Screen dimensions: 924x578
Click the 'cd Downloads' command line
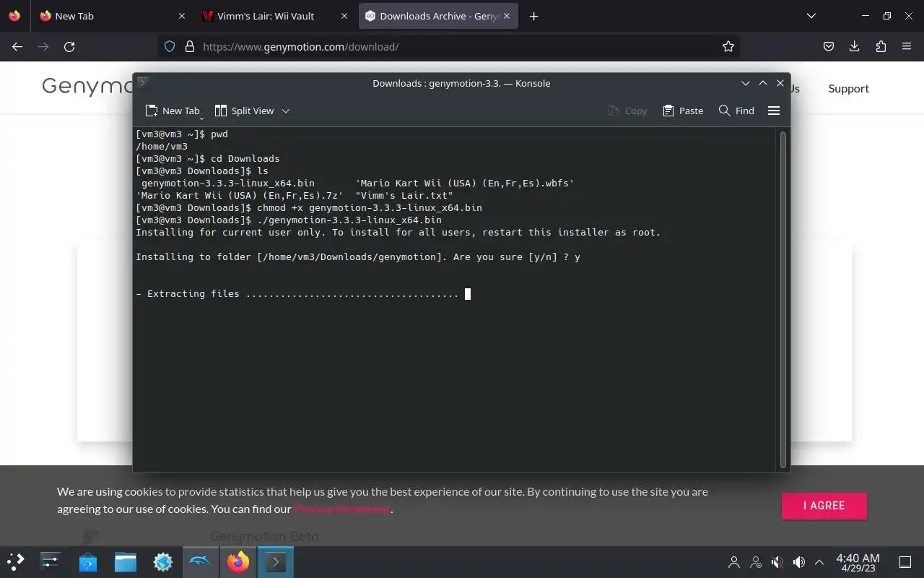point(208,158)
